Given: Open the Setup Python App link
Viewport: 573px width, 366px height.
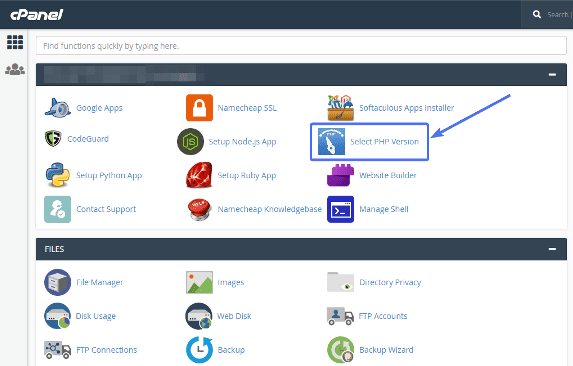Looking at the screenshot, I should (x=109, y=175).
